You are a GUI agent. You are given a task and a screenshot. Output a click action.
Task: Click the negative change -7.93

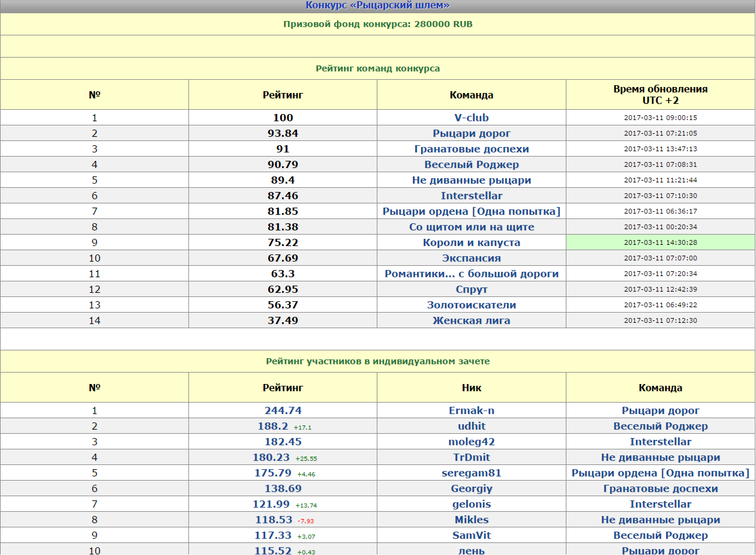pyautogui.click(x=306, y=520)
